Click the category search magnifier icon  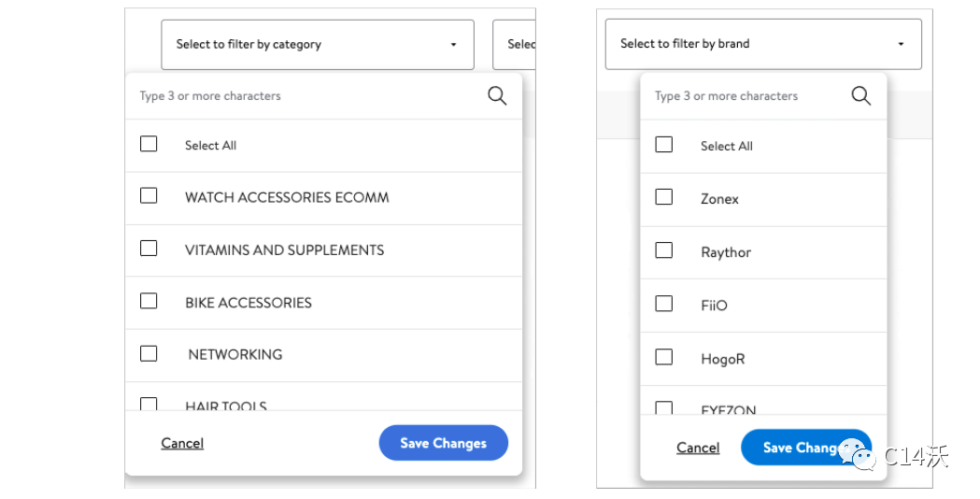(x=497, y=96)
